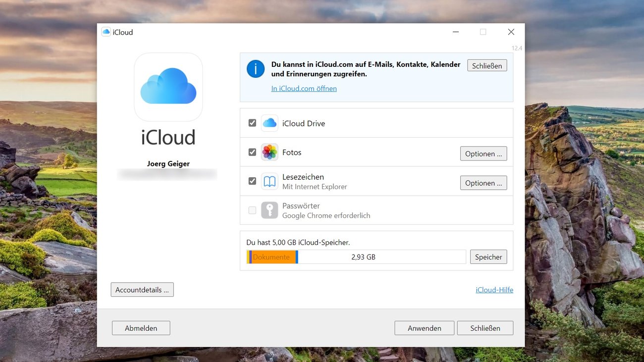Click the Passwörter key icon
Viewport: 644px width, 362px height.
coord(269,210)
